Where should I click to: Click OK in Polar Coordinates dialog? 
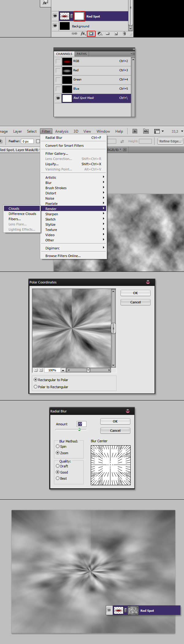pos(135,293)
